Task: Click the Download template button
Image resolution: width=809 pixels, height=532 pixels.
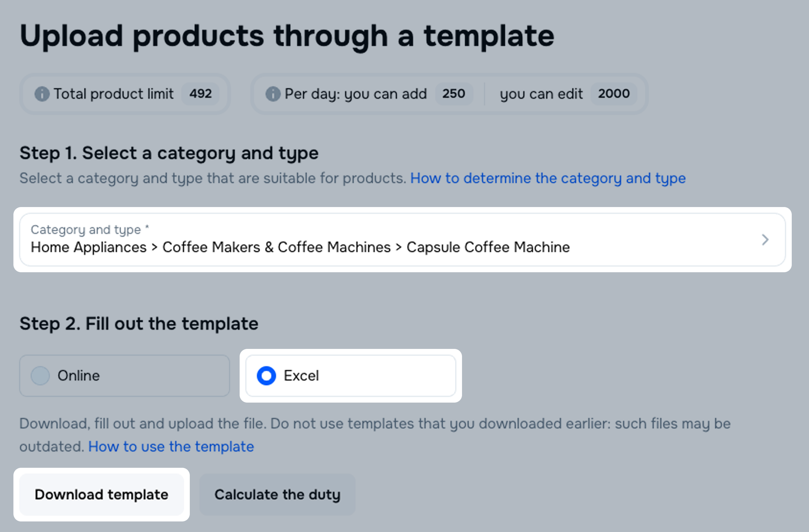Action: click(101, 495)
